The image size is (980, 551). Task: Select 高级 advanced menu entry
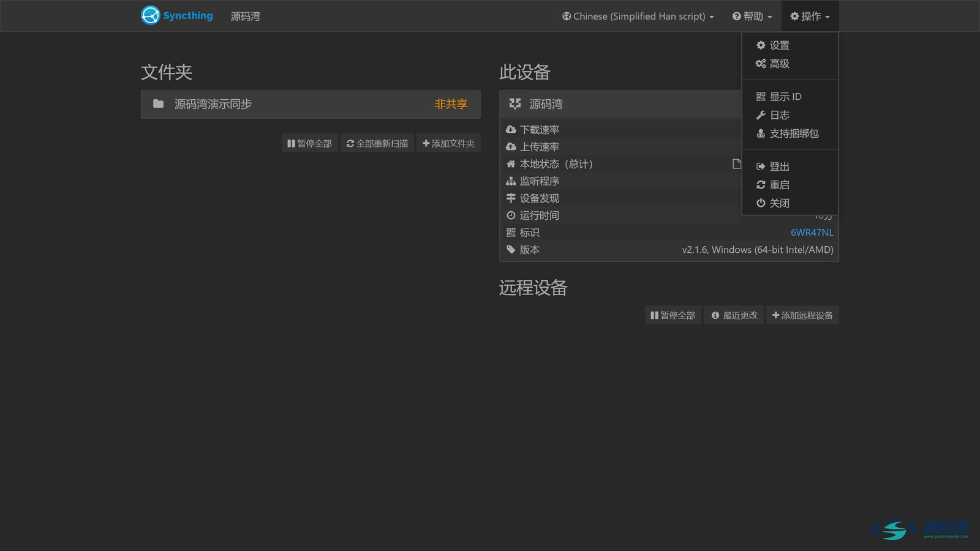click(x=790, y=64)
